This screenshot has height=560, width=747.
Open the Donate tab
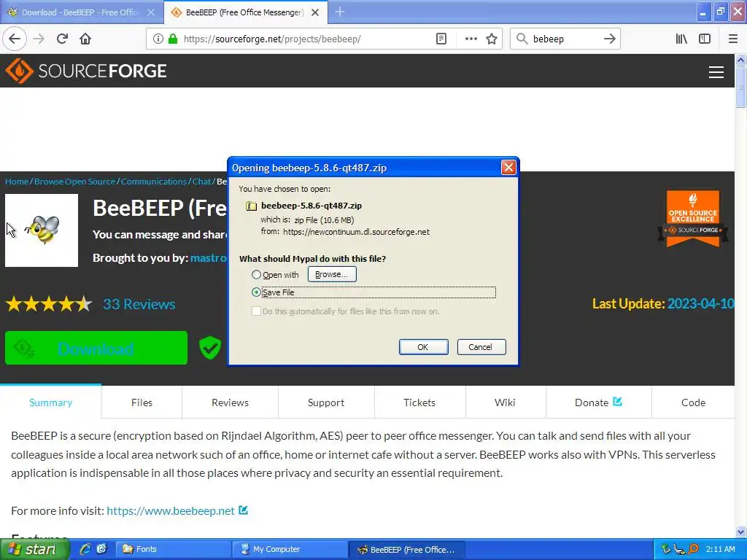point(598,402)
